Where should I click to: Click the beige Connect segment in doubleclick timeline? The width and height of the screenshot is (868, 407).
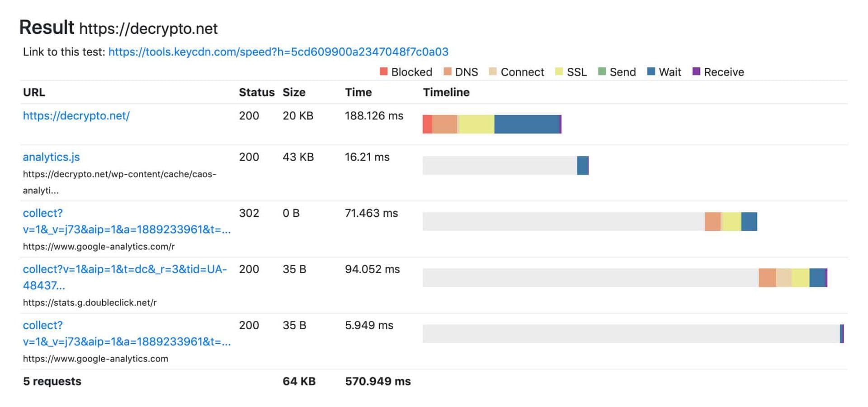pyautogui.click(x=784, y=277)
